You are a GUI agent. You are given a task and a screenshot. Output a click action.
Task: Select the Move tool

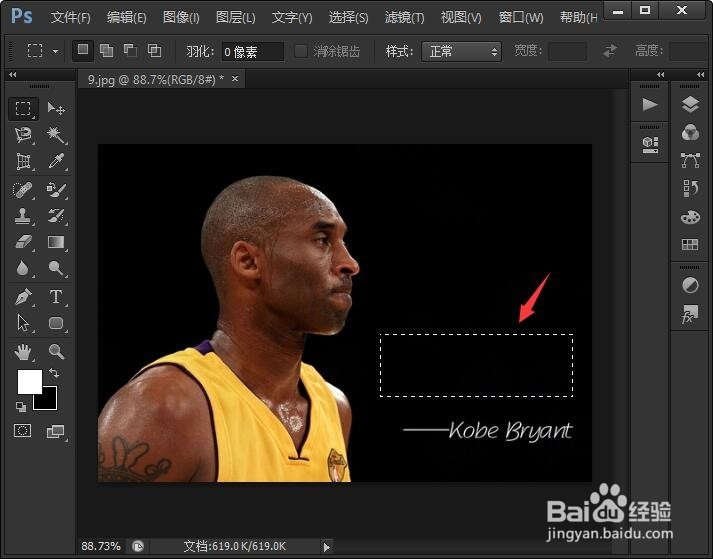click(56, 109)
